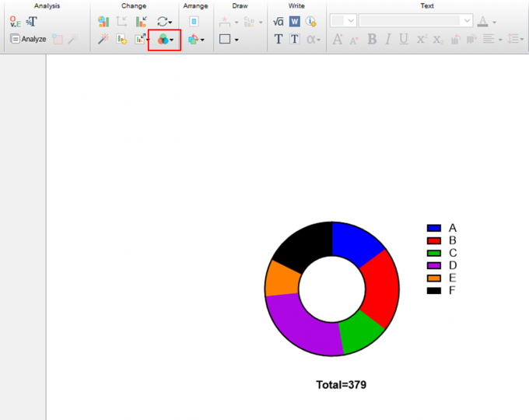This screenshot has height=420, width=529.
Task: Click rotate text clockwise icon
Action: [471, 39]
